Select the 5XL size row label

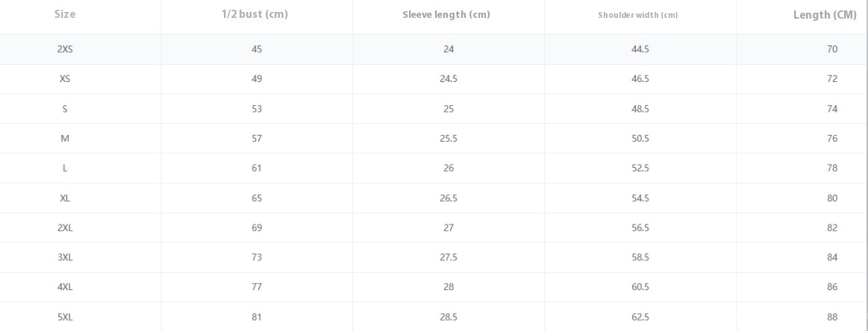(x=65, y=317)
